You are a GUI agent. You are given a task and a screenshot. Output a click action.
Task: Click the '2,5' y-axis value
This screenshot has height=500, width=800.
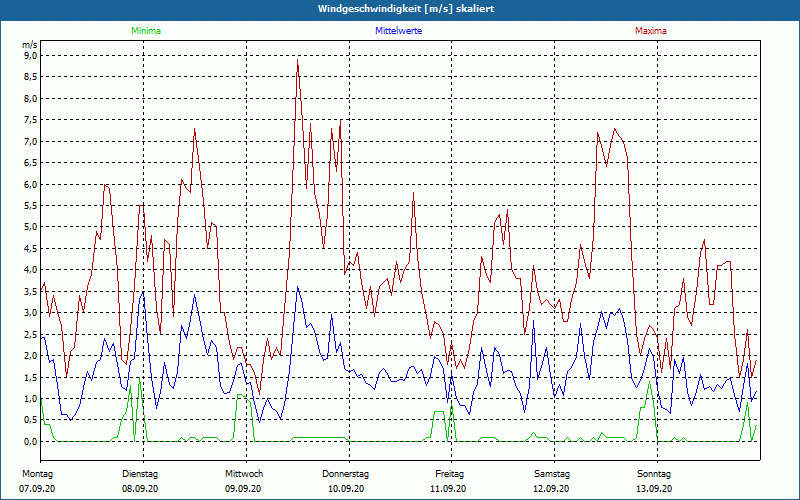(31, 334)
